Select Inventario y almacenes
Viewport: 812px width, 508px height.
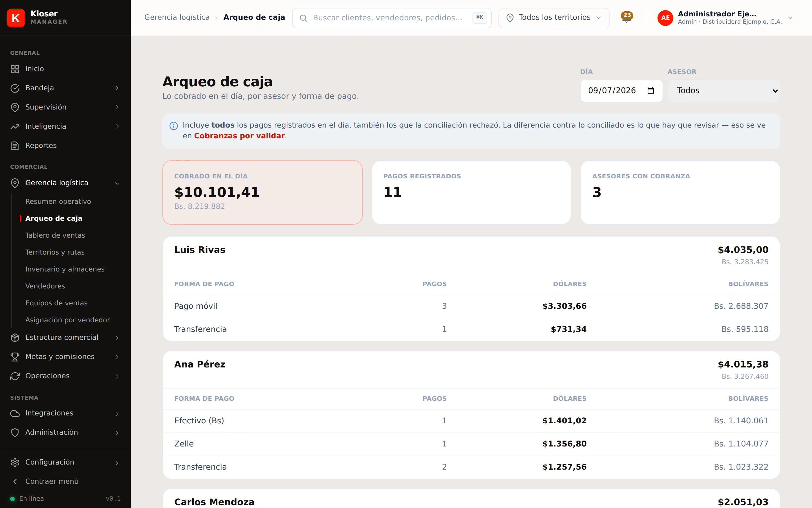pyautogui.click(x=65, y=269)
